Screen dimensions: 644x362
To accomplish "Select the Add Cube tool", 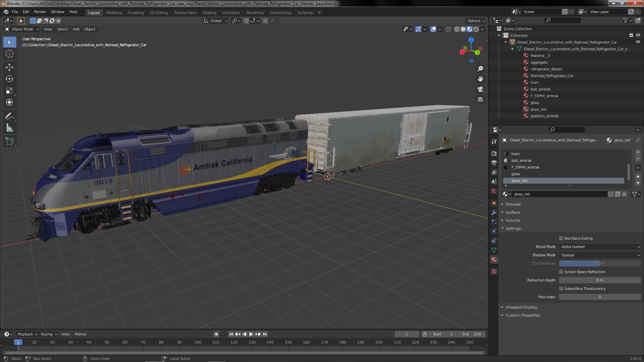I will coord(9,141).
